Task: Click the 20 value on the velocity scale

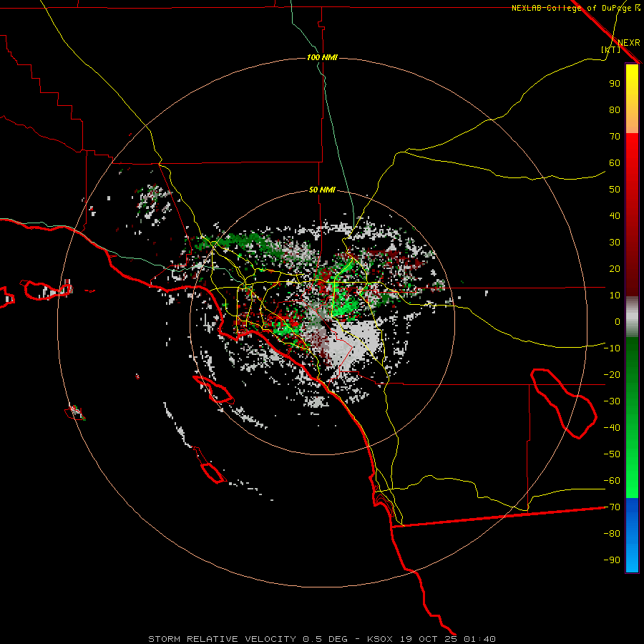Action: click(x=615, y=268)
